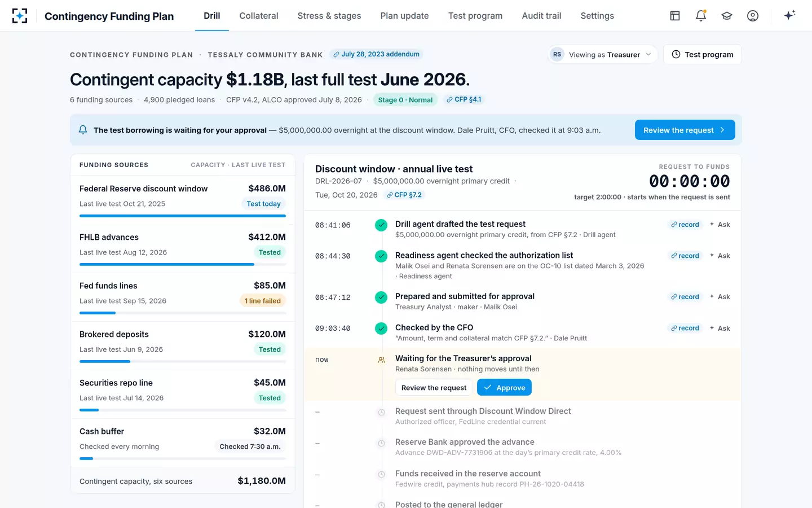This screenshot has height=508, width=812.
Task: Click green check icon for Checked by CFO
Action: 381,329
